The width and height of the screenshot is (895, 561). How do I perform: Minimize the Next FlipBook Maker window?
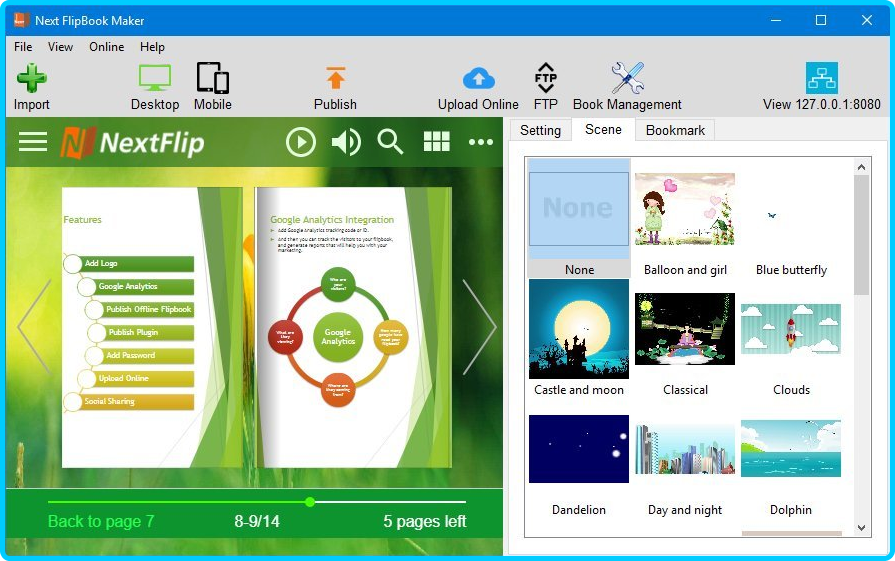tap(776, 20)
